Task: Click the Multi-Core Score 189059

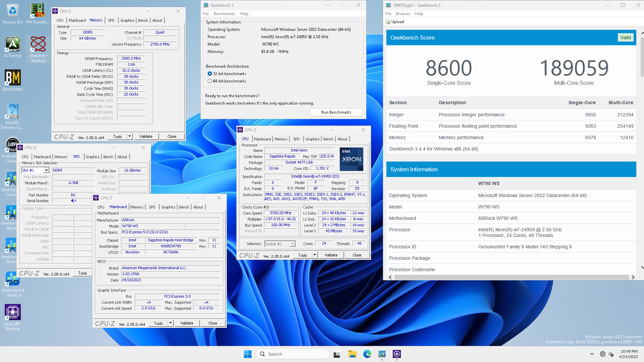Action: click(574, 68)
